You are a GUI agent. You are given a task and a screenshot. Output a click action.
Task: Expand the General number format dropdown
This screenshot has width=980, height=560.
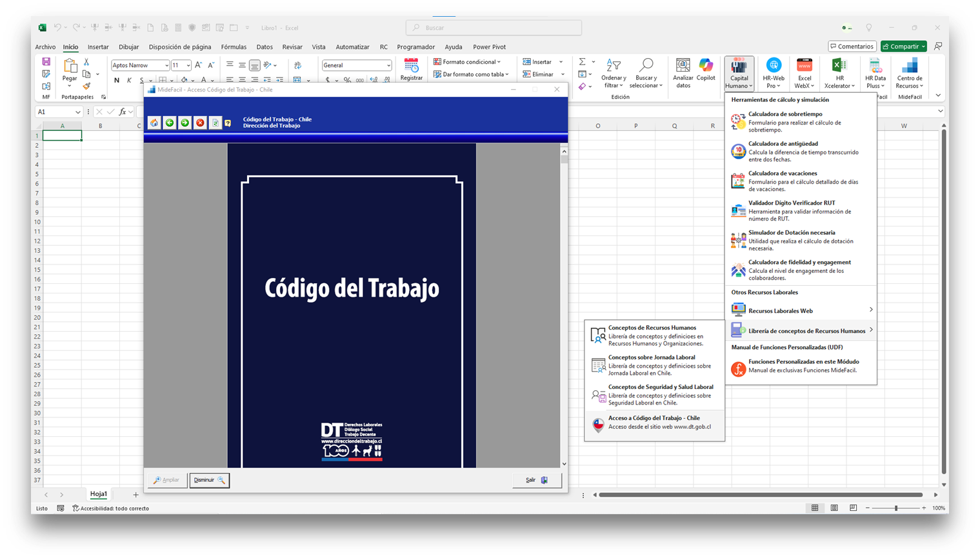[388, 65]
